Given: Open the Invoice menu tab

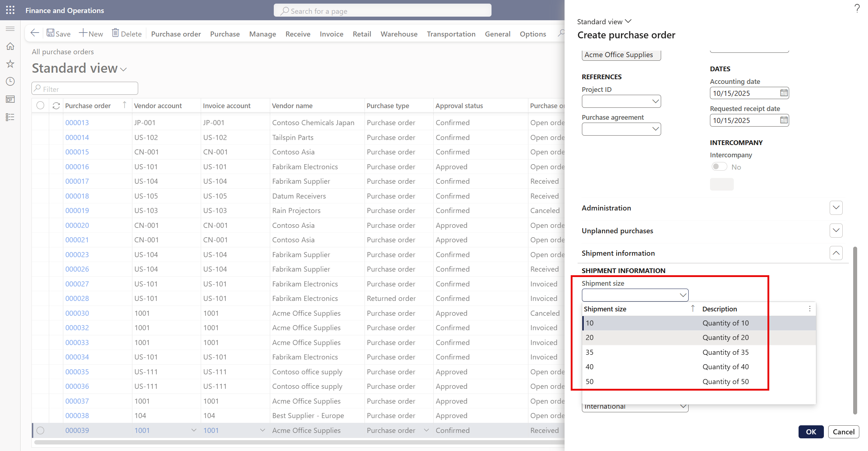Looking at the screenshot, I should pyautogui.click(x=331, y=34).
